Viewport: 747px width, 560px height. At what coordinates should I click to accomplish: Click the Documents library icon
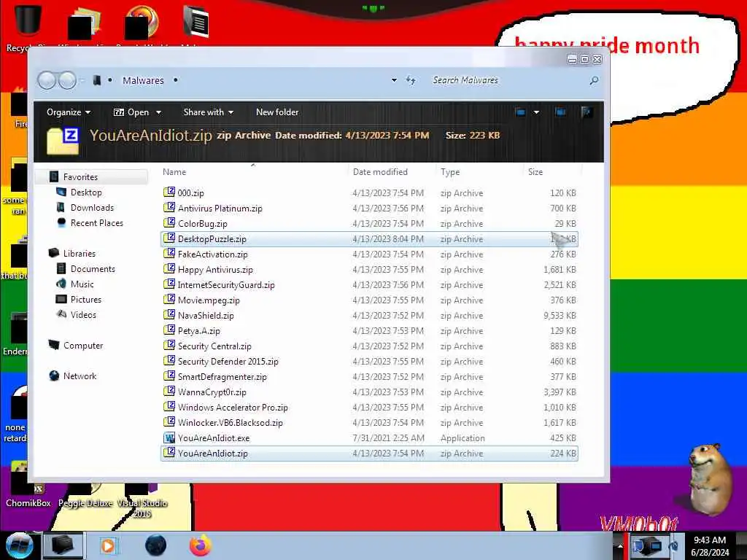tap(61, 268)
